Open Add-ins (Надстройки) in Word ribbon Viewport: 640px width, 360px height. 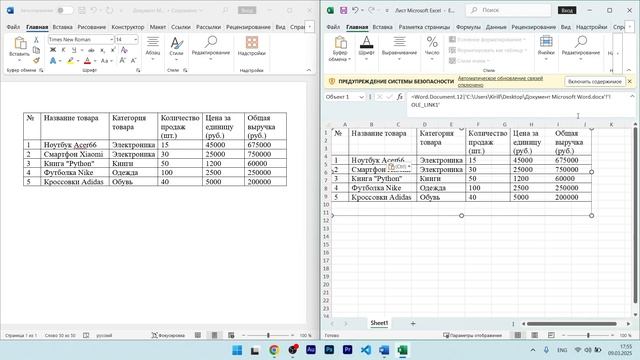pos(251,46)
